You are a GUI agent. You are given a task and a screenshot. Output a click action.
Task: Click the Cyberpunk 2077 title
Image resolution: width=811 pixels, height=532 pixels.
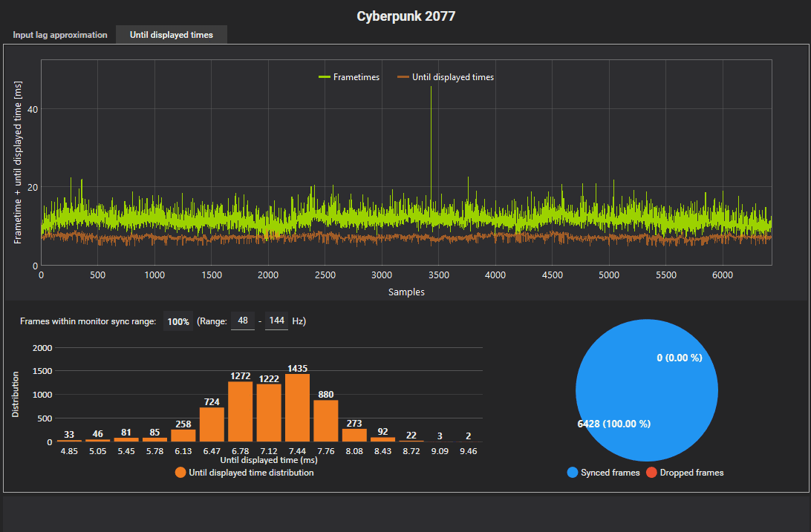pos(405,16)
